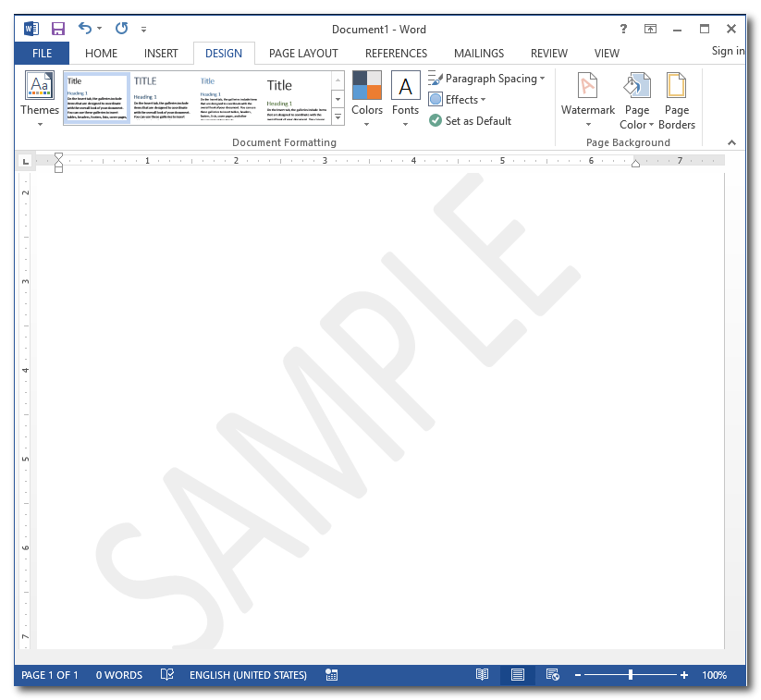Select the second TITLE style set thumbnail
Screen dimensions: 761x700
tap(164, 98)
